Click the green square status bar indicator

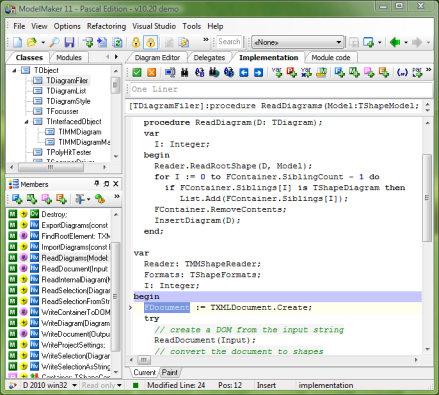[x=135, y=386]
